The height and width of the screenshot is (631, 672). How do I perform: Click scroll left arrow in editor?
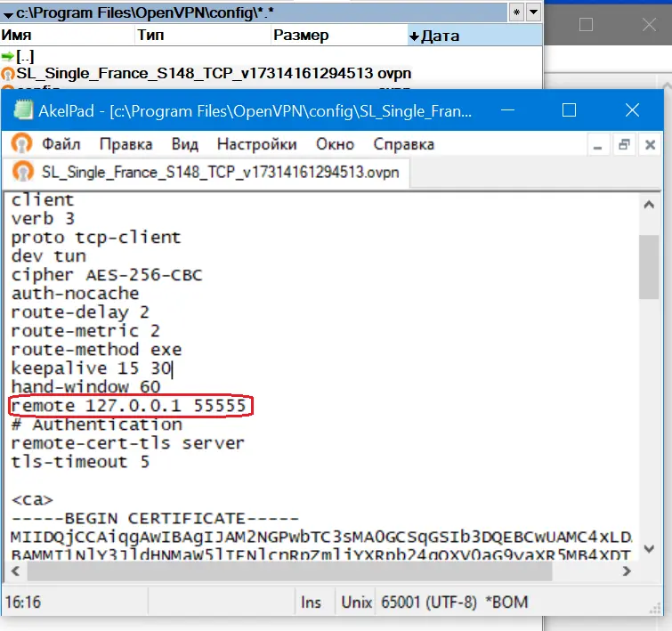click(x=15, y=571)
